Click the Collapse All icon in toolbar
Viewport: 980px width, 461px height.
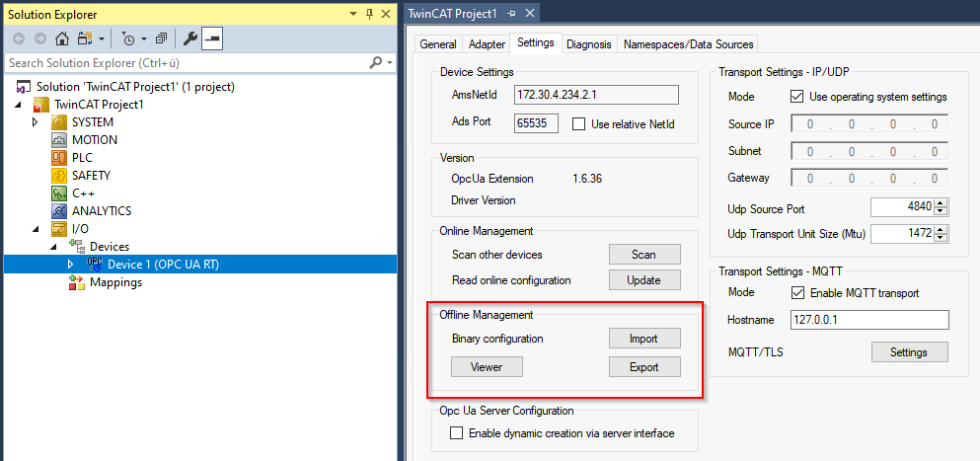point(161,39)
